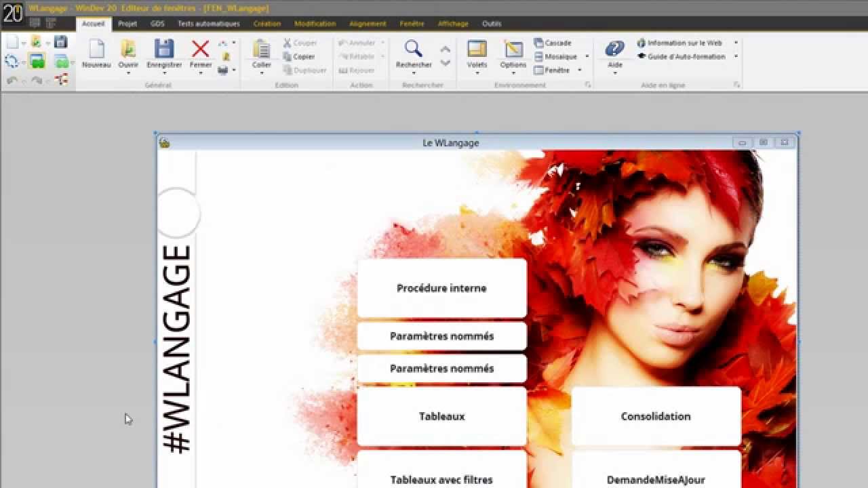Click the Aide question mark icon

(615, 49)
